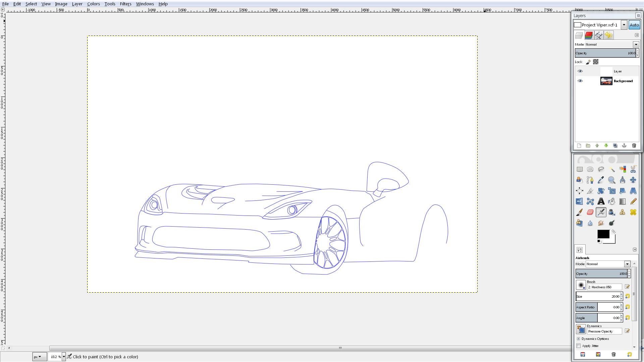The width and height of the screenshot is (644, 362).
Task: Open the Layers dock tab configuration menu
Action: (637, 35)
